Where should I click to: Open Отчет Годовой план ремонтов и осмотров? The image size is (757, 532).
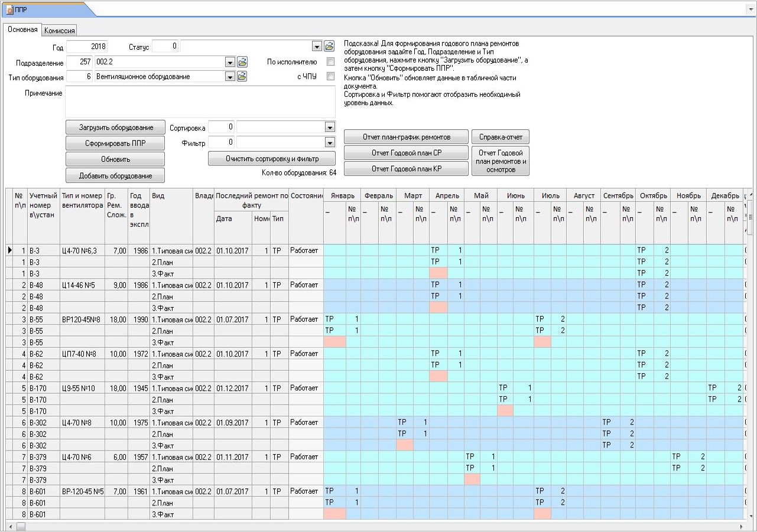click(x=501, y=161)
